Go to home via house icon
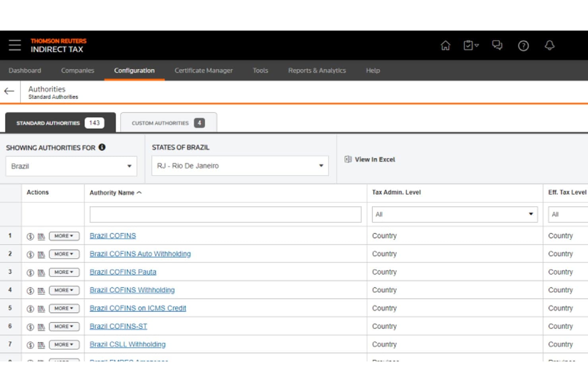The width and height of the screenshot is (588, 392). (445, 46)
